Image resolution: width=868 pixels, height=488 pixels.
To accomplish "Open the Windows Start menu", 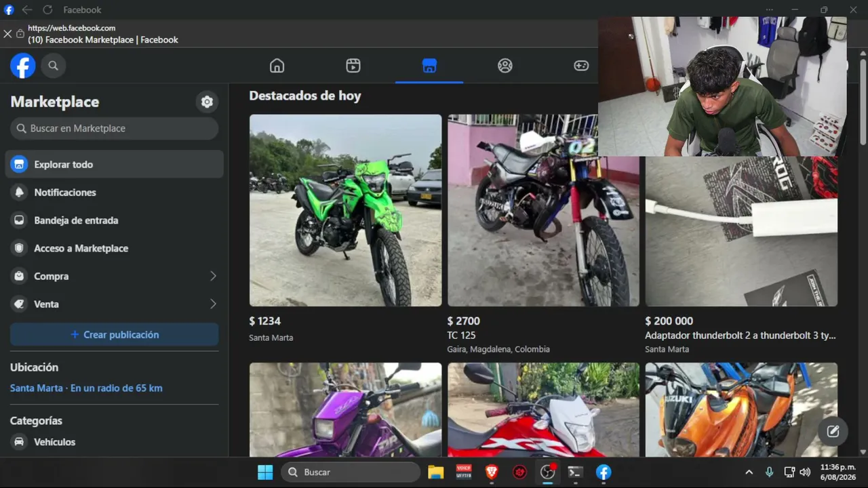I will click(265, 472).
